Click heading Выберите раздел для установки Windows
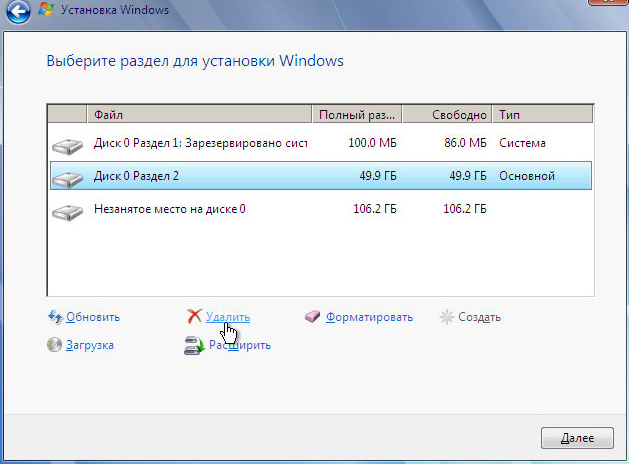Image resolution: width=629 pixels, height=464 pixels. coord(195,61)
